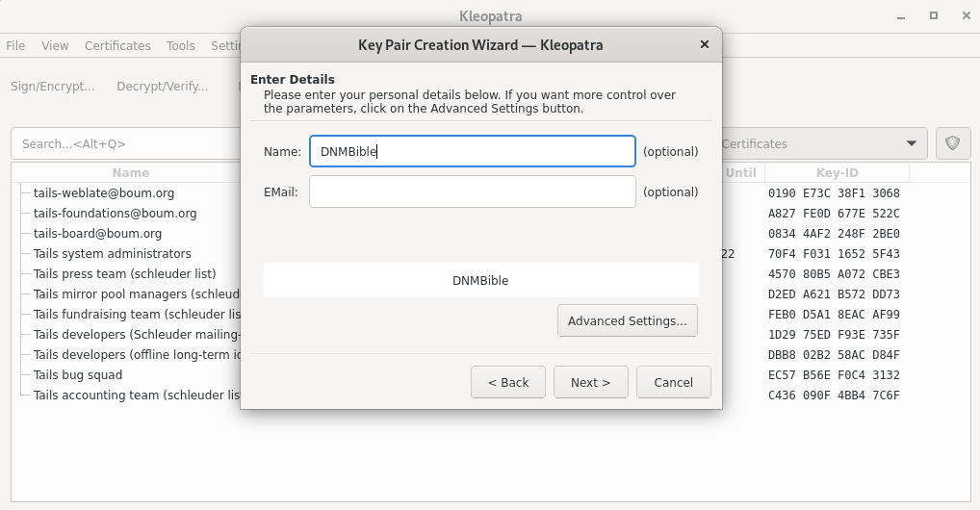Cancel the key pair creation wizard
Viewport: 980px width, 510px height.
673,382
